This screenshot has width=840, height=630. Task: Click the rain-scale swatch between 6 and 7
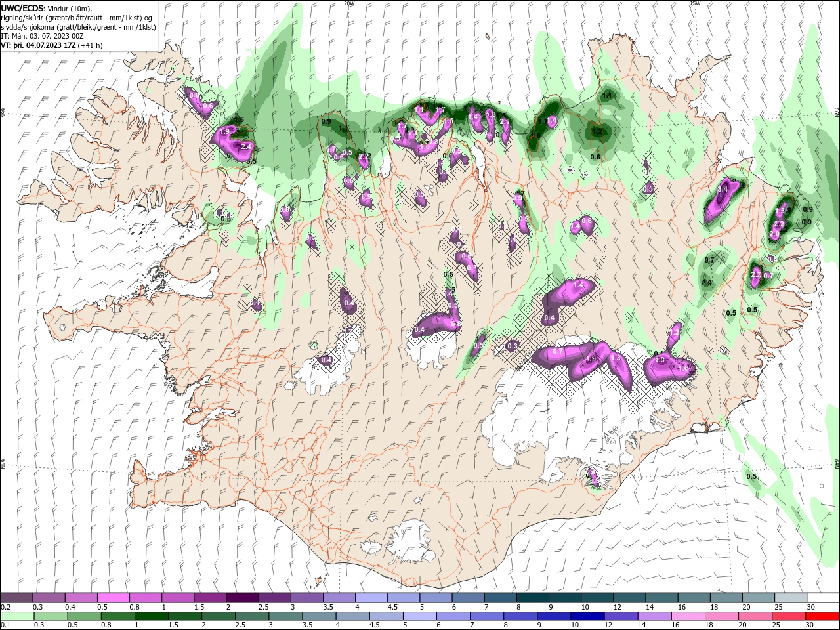click(x=453, y=616)
